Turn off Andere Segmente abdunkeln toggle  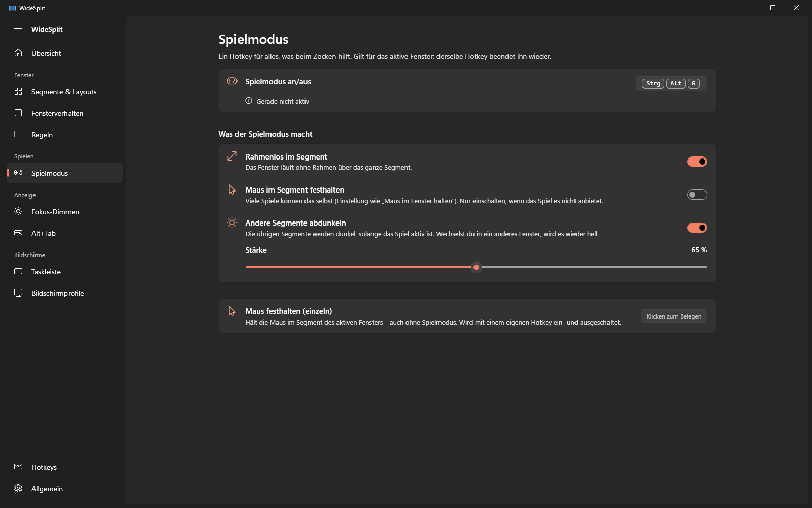point(697,228)
